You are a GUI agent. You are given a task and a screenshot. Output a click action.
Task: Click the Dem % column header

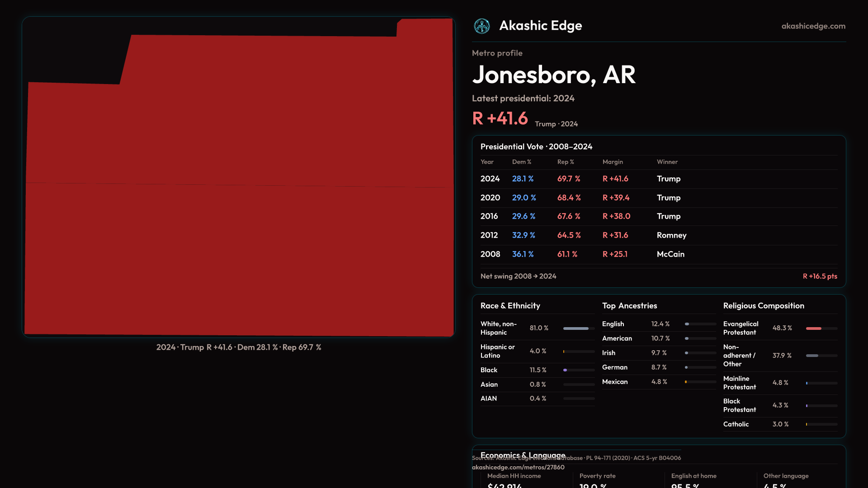point(521,162)
